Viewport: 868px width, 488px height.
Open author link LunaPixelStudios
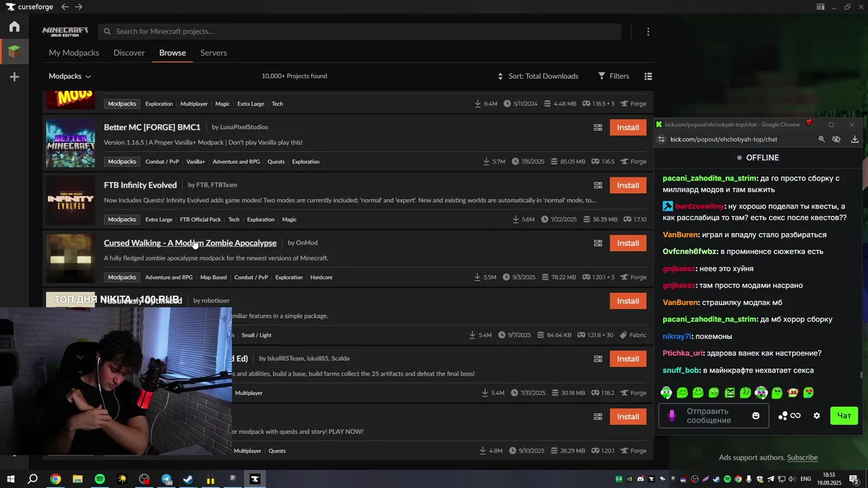(244, 127)
